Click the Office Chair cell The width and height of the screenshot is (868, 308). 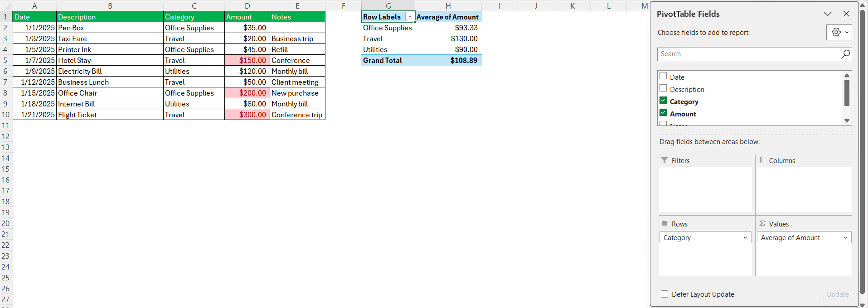tap(110, 93)
